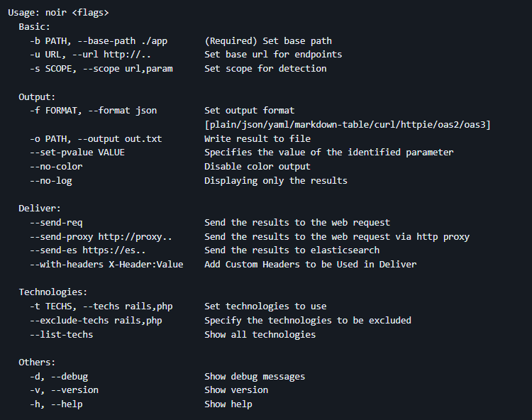
Task: Click the --list-techs flag text
Action: (61, 334)
